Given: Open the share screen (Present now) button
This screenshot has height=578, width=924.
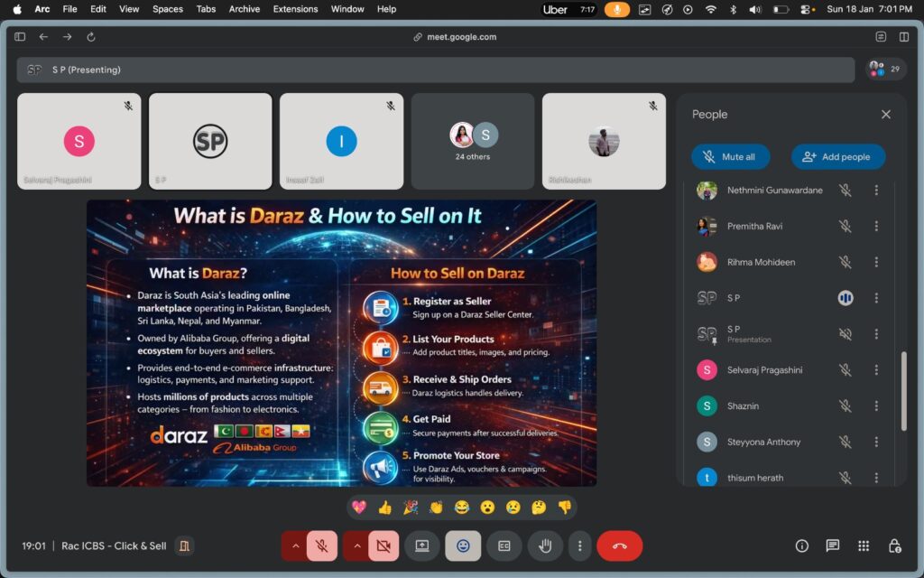Looking at the screenshot, I should click(421, 545).
